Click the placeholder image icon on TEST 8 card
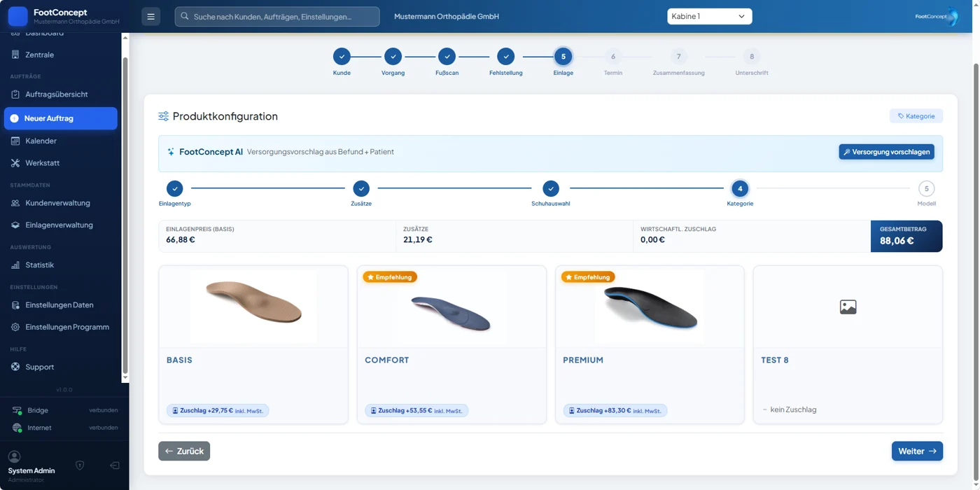Image resolution: width=980 pixels, height=490 pixels. [x=848, y=307]
